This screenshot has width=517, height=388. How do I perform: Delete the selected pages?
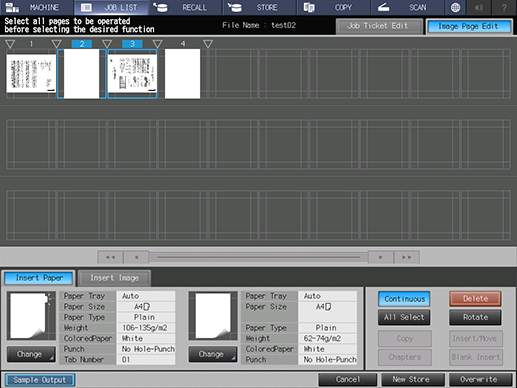point(475,299)
